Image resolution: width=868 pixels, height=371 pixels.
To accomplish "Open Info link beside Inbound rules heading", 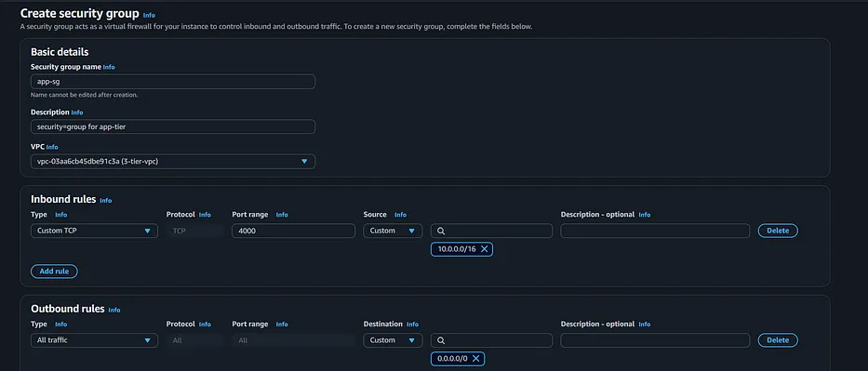I will (106, 201).
